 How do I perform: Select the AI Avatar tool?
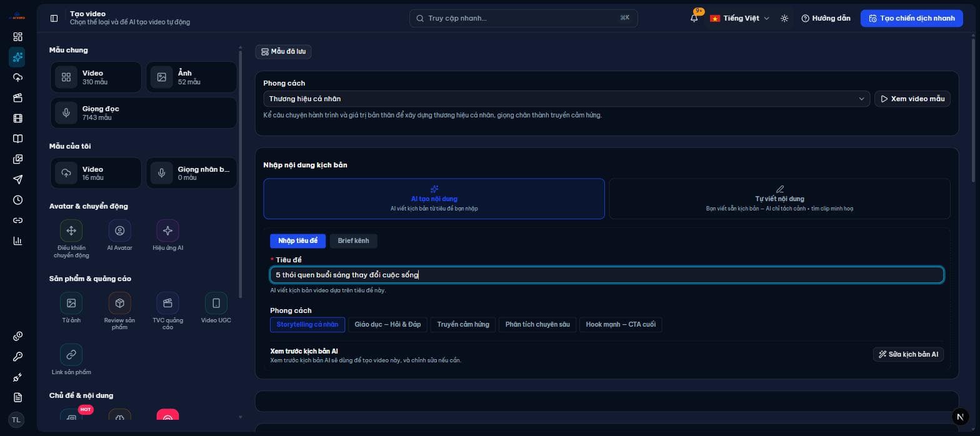pos(119,235)
